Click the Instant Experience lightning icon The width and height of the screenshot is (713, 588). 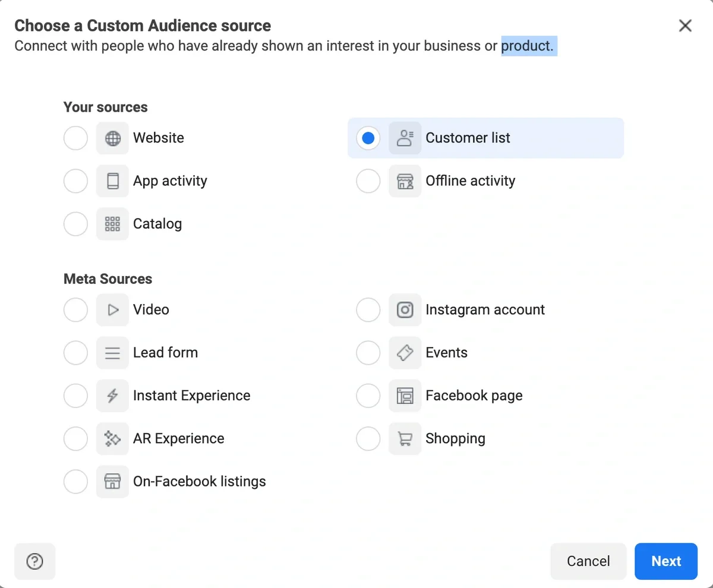[x=112, y=396]
